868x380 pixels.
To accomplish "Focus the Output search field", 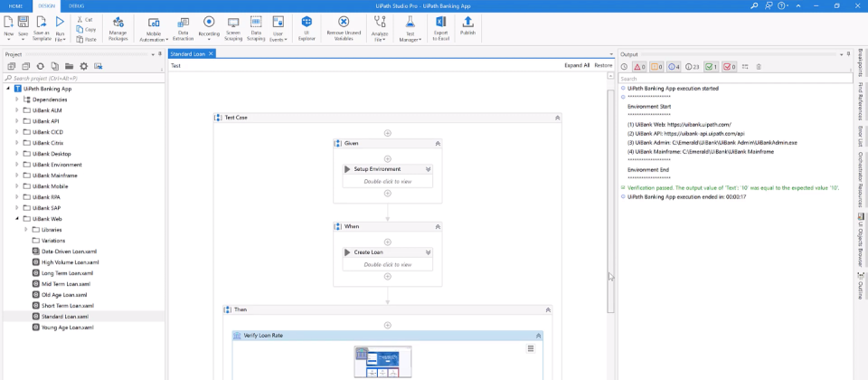I will [x=735, y=79].
